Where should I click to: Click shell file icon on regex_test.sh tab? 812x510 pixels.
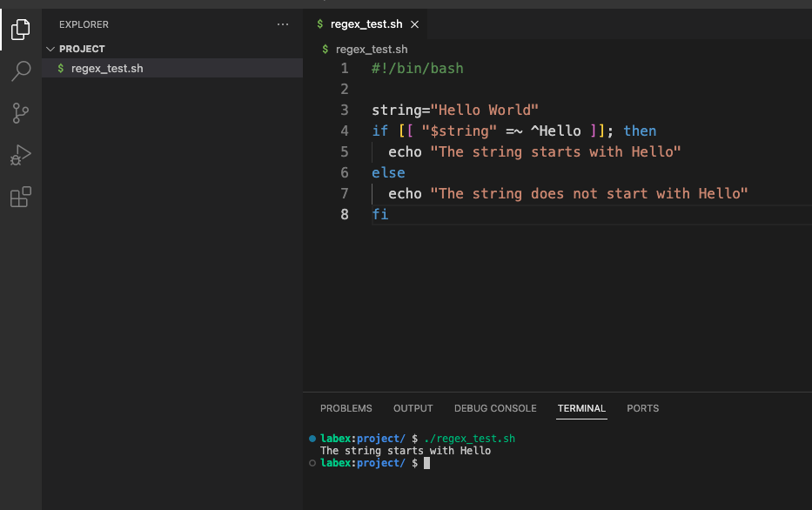point(320,24)
